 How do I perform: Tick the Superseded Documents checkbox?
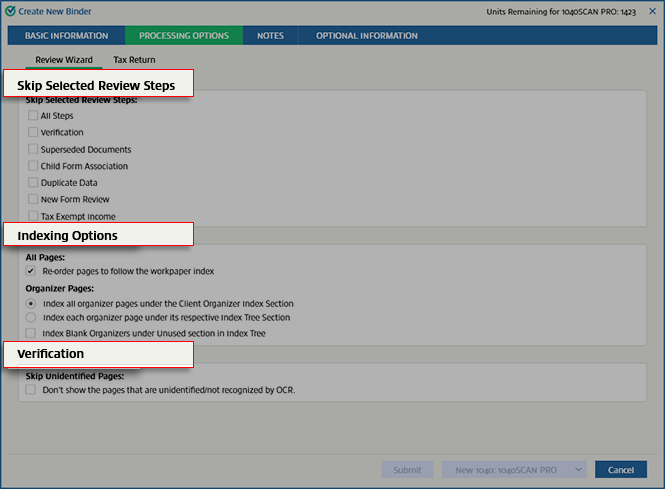[x=33, y=149]
